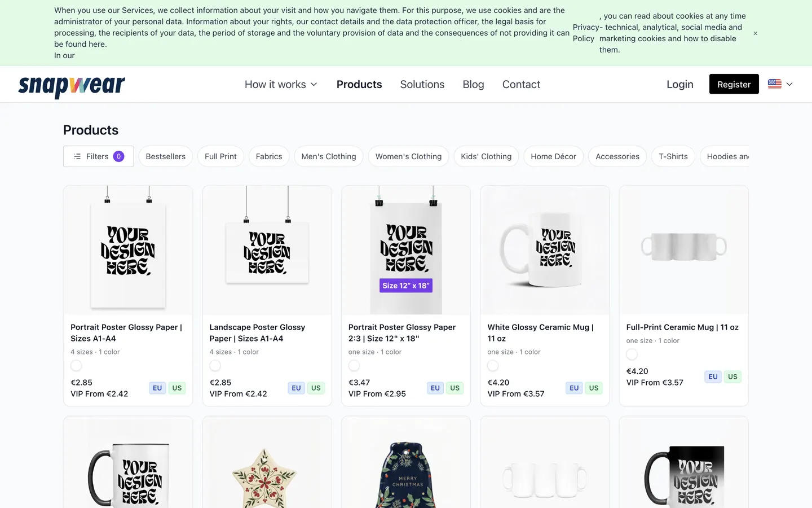Screen dimensions: 812x508
Task: Go to the Products nav item
Action: 359,84
